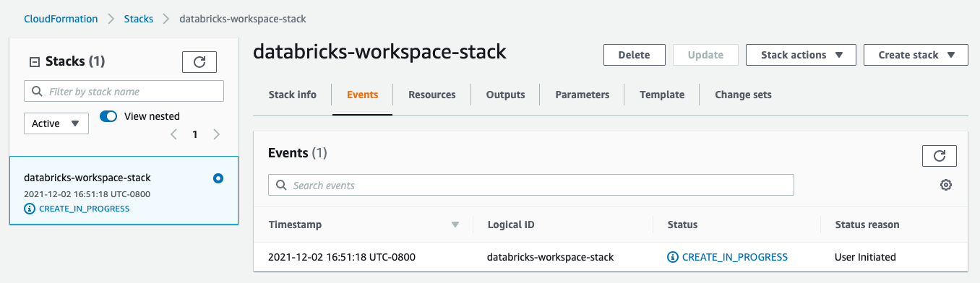The image size is (980, 283).
Task: Switch to the Outputs tab
Action: point(506,95)
